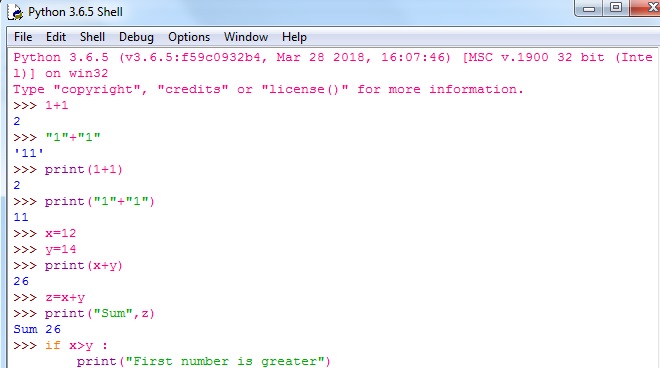
Task: Click the statement print(1+1)
Action: tap(84, 169)
